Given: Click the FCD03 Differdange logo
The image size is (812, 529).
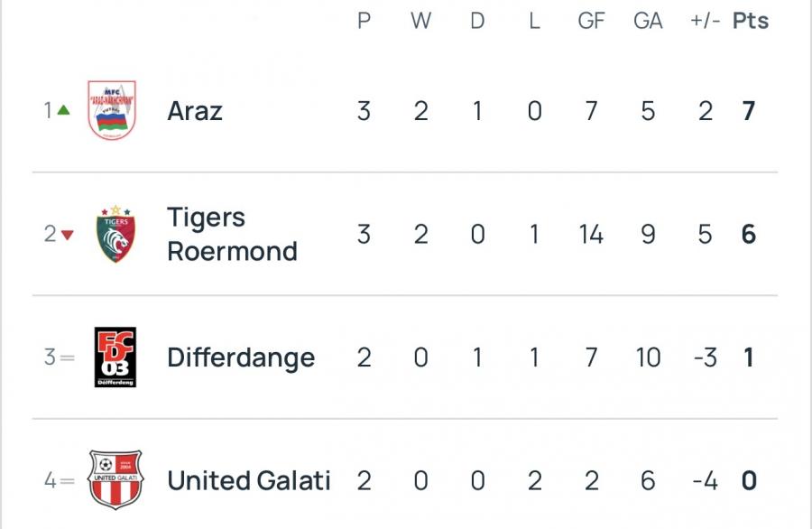Looking at the screenshot, I should (x=115, y=357).
